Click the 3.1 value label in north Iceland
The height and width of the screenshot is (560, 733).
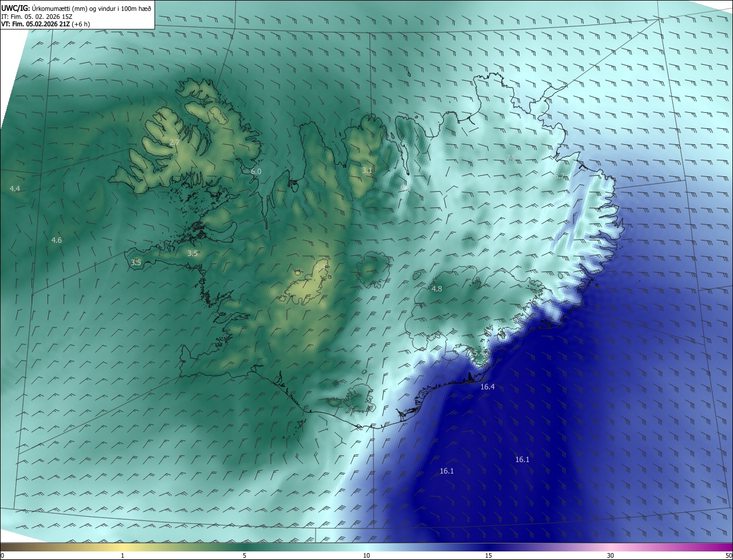[367, 170]
